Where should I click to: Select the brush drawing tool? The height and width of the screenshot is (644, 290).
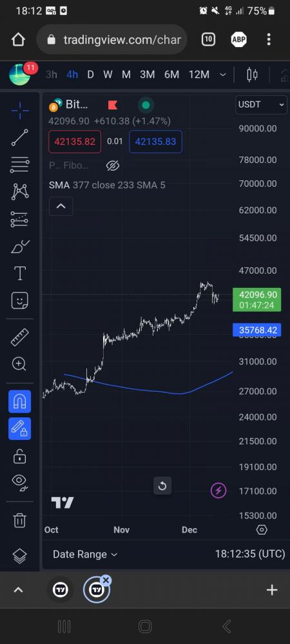click(x=20, y=247)
